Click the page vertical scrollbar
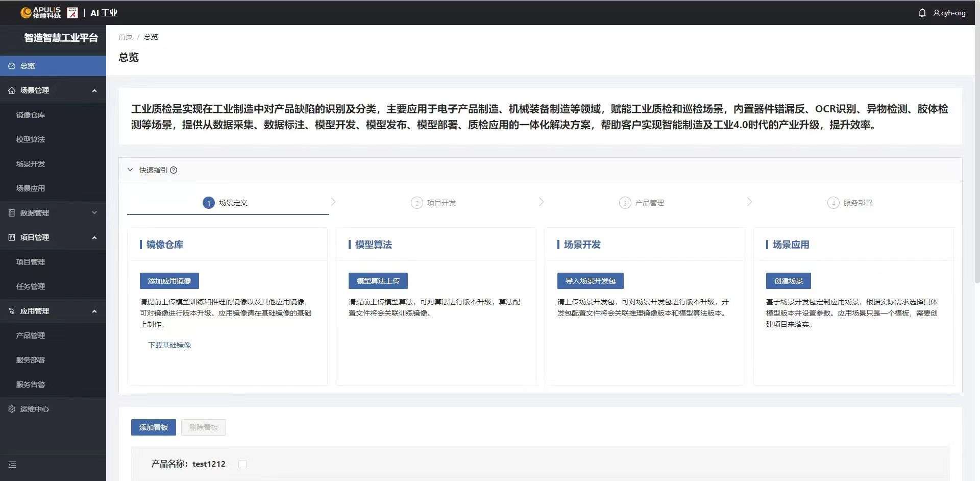The image size is (980, 481). [x=977, y=153]
